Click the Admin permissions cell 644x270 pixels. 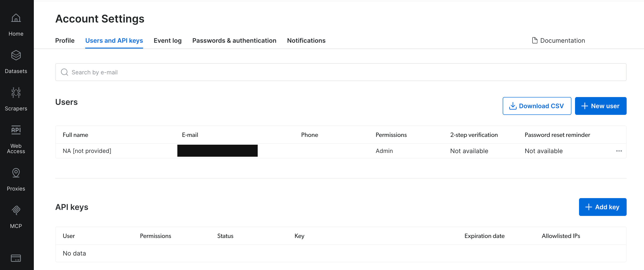click(384, 151)
